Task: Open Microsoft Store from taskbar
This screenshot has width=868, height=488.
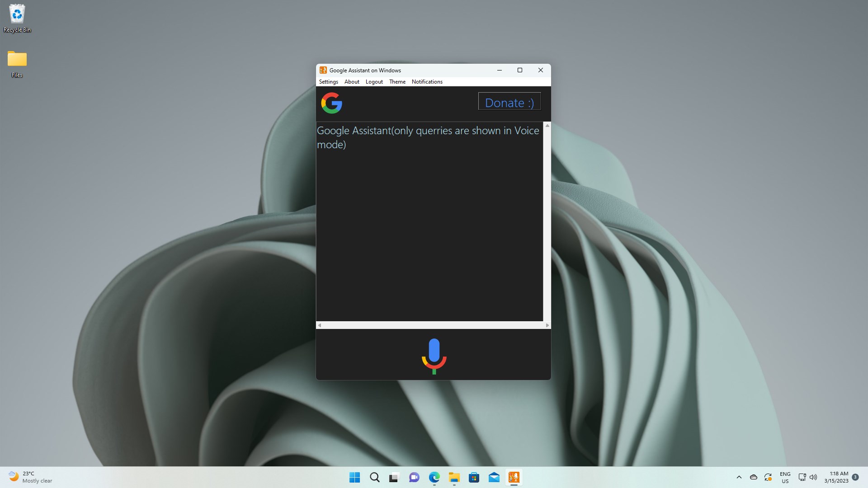Action: coord(474,477)
